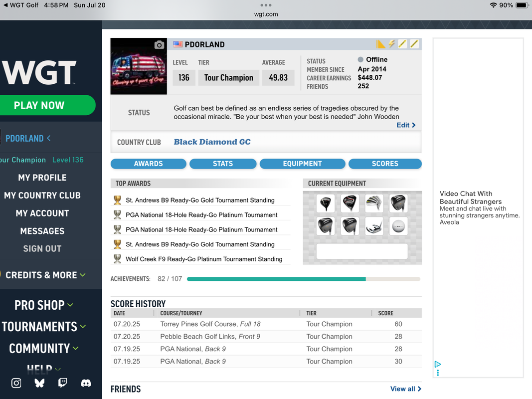Open Messages in sidebar
This screenshot has height=399, width=532.
(42, 231)
